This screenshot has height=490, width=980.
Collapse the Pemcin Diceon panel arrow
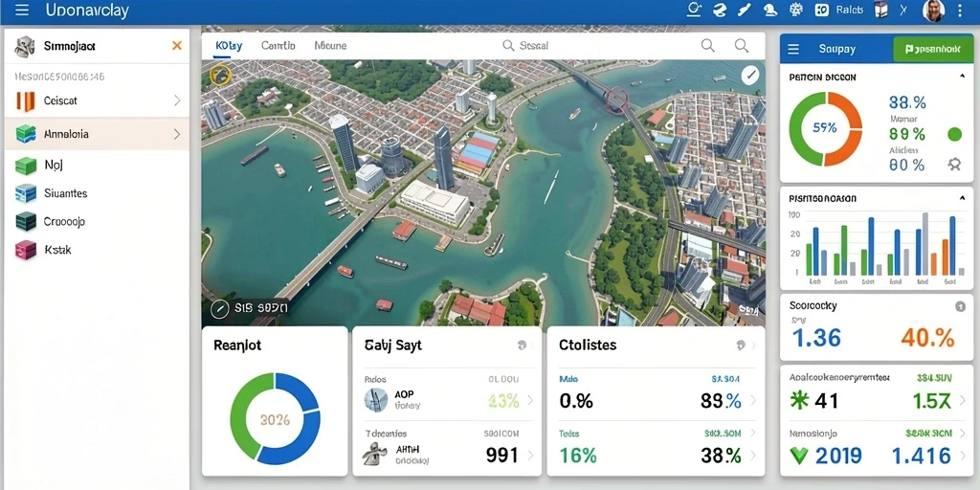coord(962,77)
